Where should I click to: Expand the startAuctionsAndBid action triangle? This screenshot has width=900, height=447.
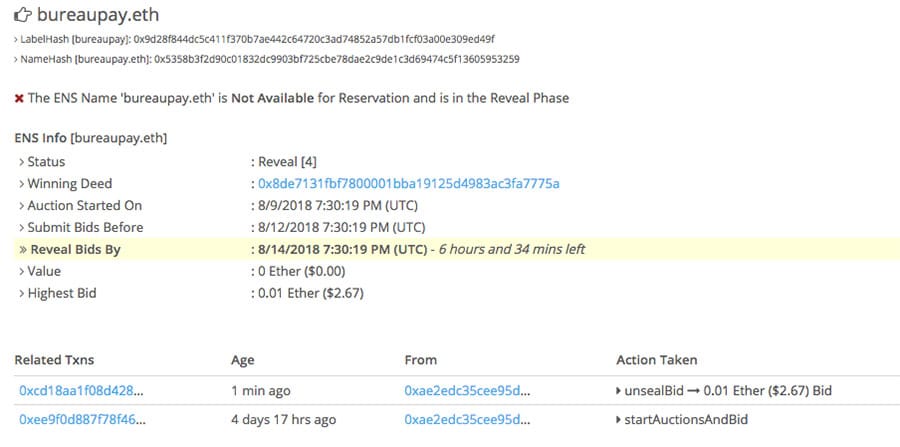click(x=619, y=420)
